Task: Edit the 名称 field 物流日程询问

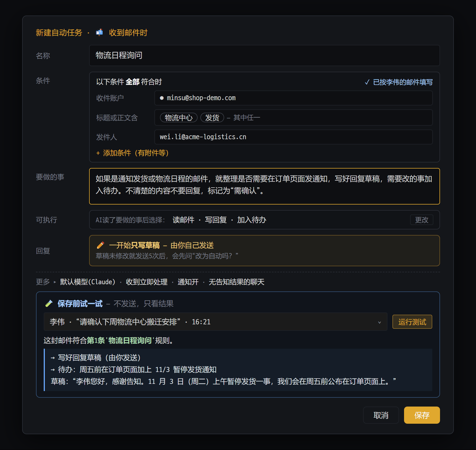Action: 264,55
